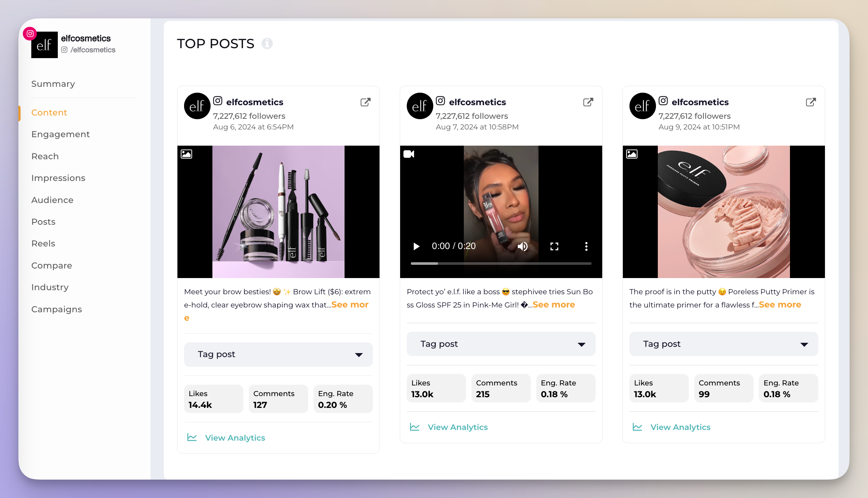Click the TOP POSTS heading
Viewport: 868px width, 498px height.
[216, 44]
